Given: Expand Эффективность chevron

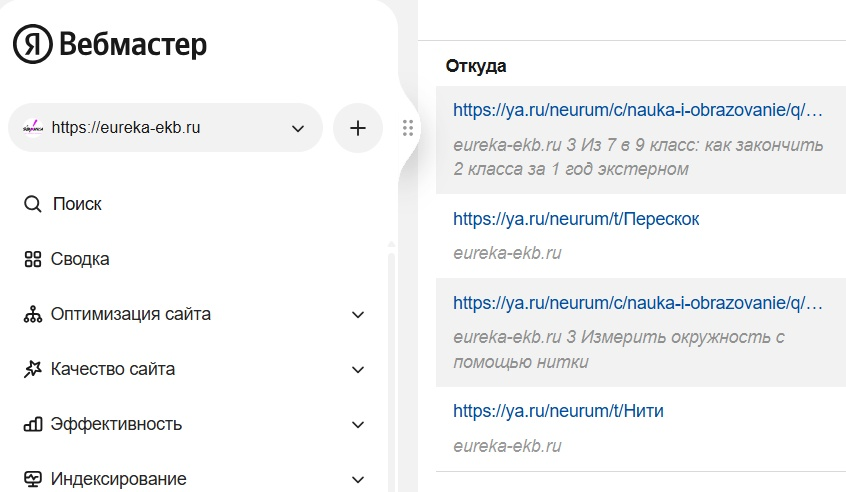Looking at the screenshot, I should pos(358,425).
